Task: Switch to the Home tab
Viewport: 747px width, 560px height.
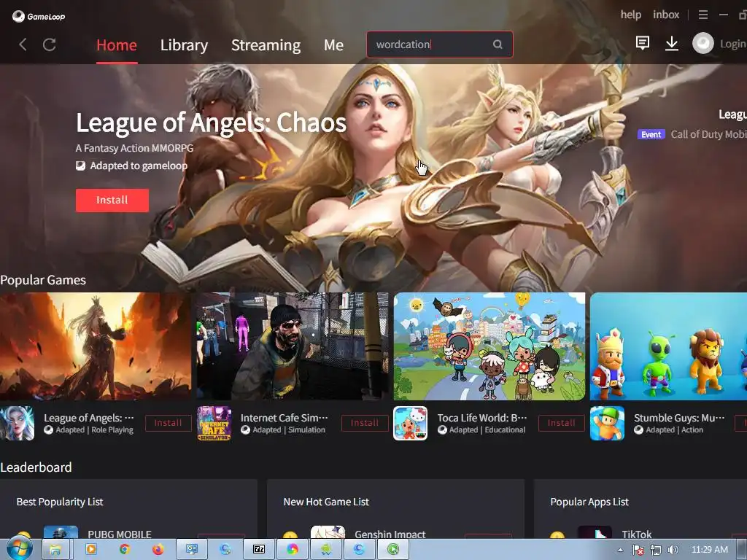Action: [117, 44]
